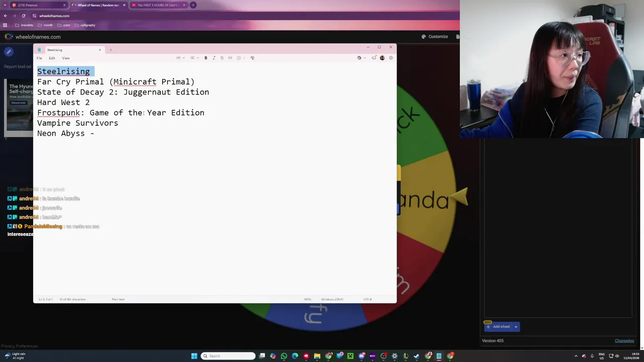Click the 'Neon Abyss -' line
The width and height of the screenshot is (644, 362).
pos(65,133)
